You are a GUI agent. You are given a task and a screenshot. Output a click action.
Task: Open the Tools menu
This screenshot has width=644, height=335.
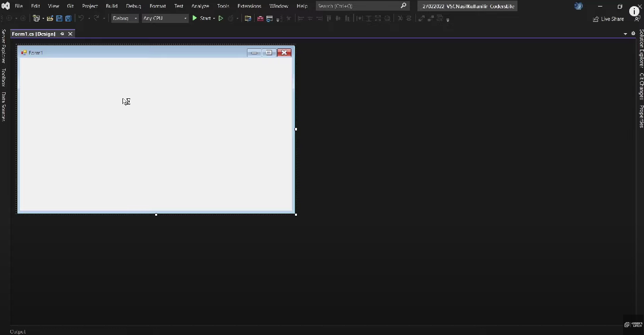(223, 6)
